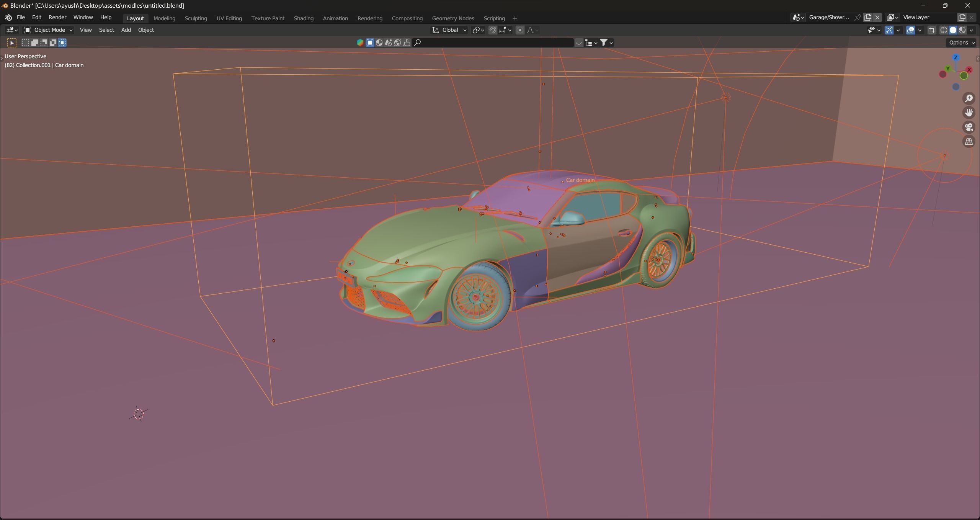The height and width of the screenshot is (520, 980).
Task: Open the particles properties icon
Action: 388,43
